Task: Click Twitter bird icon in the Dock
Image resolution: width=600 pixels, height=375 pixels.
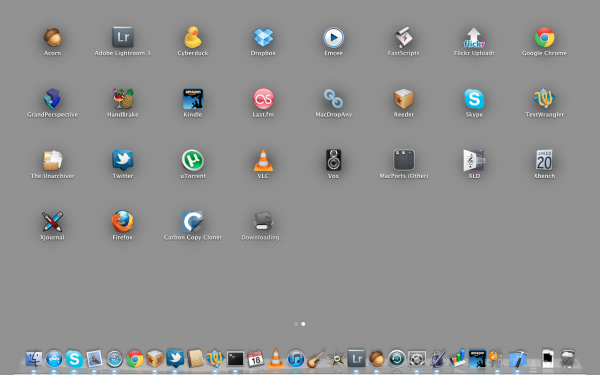Action: tap(175, 359)
